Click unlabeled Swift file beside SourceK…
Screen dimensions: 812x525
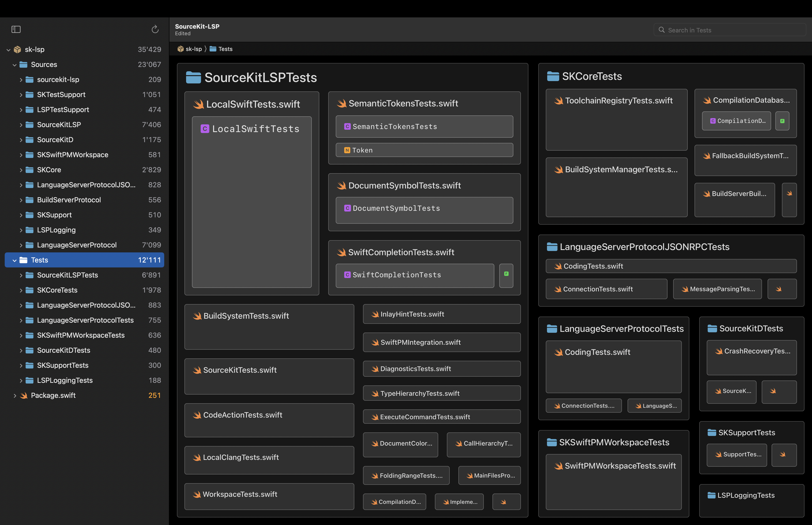tap(779, 392)
